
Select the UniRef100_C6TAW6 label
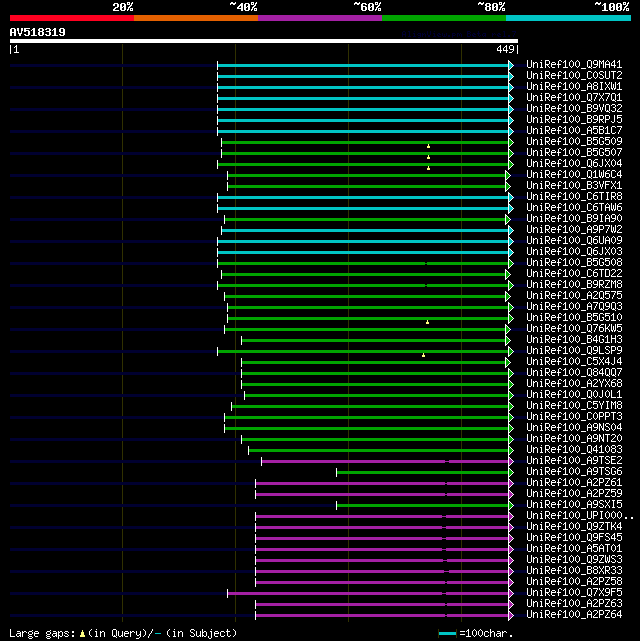coord(574,208)
